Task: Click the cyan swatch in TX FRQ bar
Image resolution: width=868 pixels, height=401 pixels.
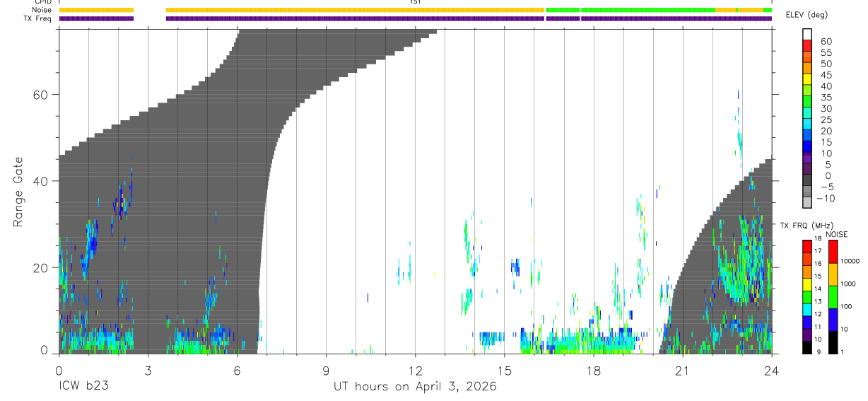Action: 807,308
